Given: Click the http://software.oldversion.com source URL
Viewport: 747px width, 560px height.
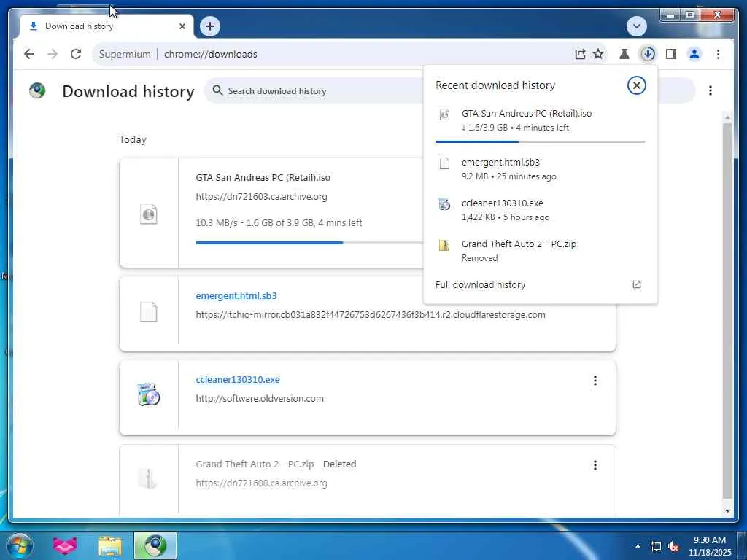Looking at the screenshot, I should pos(260,399).
